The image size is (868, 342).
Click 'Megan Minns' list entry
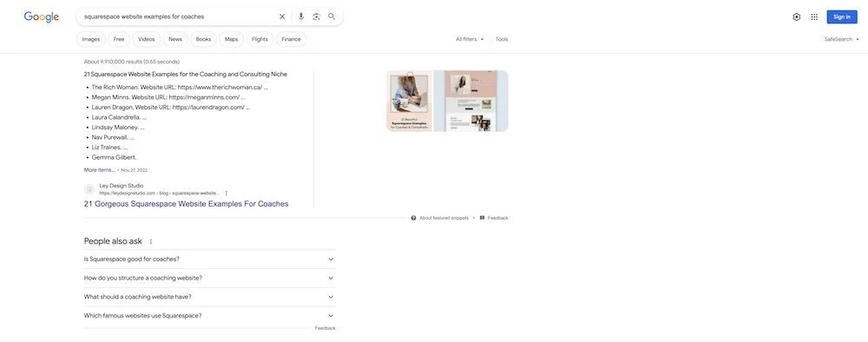coord(169,97)
